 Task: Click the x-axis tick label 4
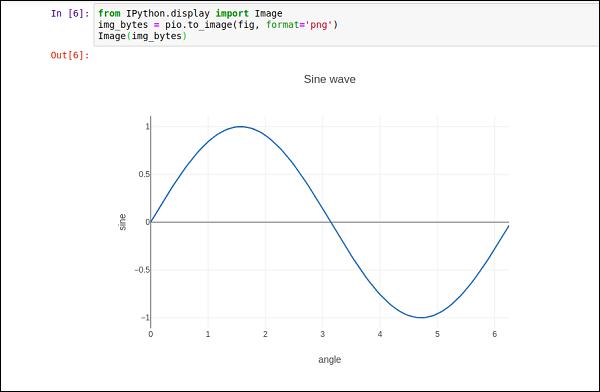click(380, 334)
